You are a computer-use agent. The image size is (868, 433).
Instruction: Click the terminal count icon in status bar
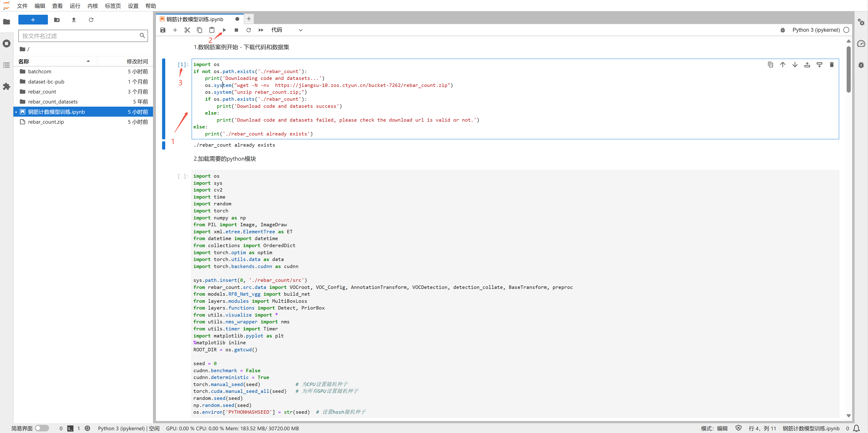[70, 428]
